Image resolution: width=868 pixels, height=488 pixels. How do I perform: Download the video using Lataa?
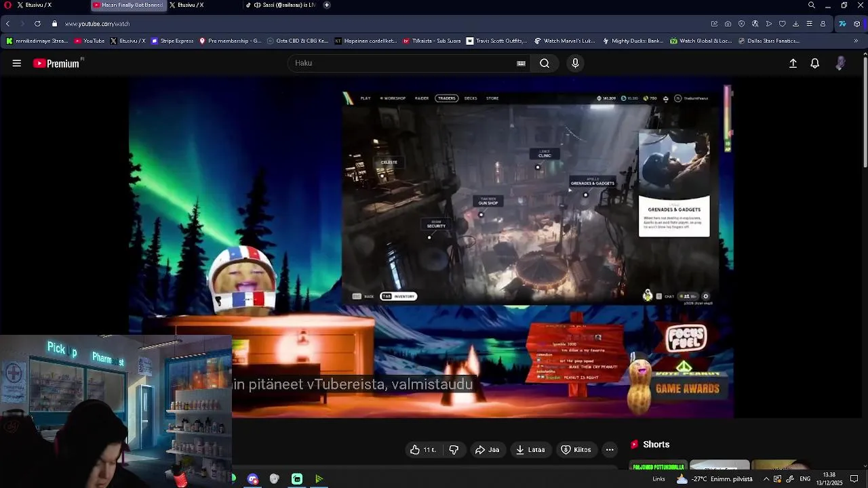[530, 449]
